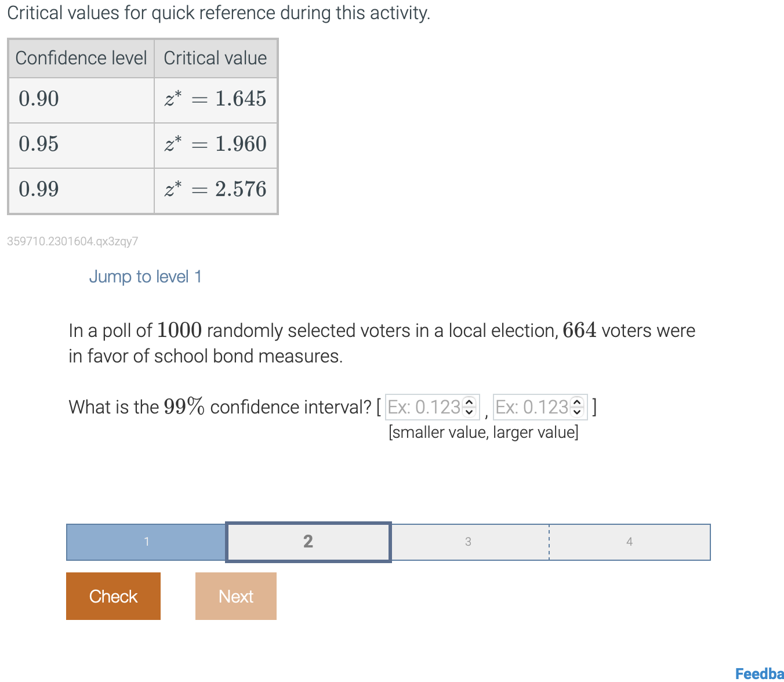Open the Jump to level 1 link
The width and height of the screenshot is (784, 682).
tap(146, 277)
